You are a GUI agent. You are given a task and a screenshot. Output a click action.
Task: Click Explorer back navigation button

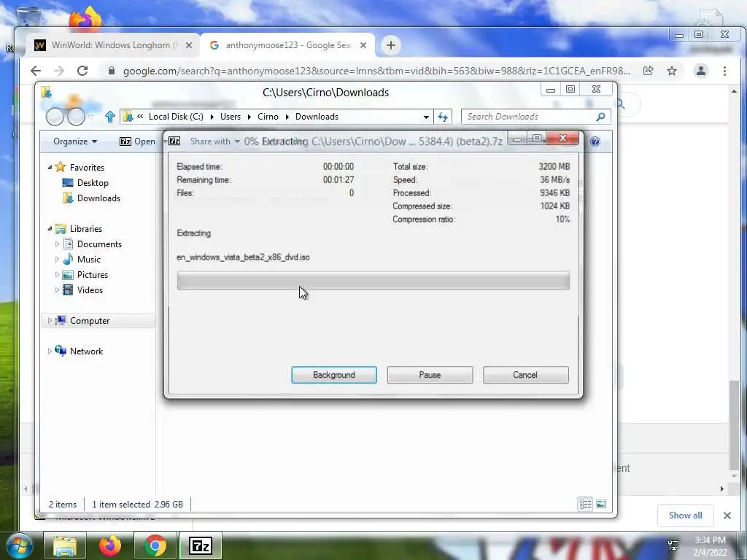point(55,117)
